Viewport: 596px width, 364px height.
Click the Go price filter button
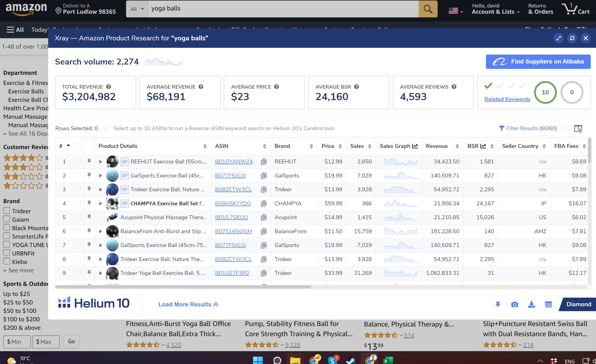pos(71,341)
